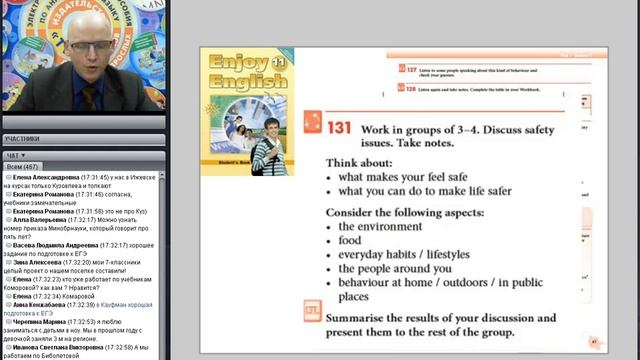Click the exercise number 131 on the slide

pos(339,128)
